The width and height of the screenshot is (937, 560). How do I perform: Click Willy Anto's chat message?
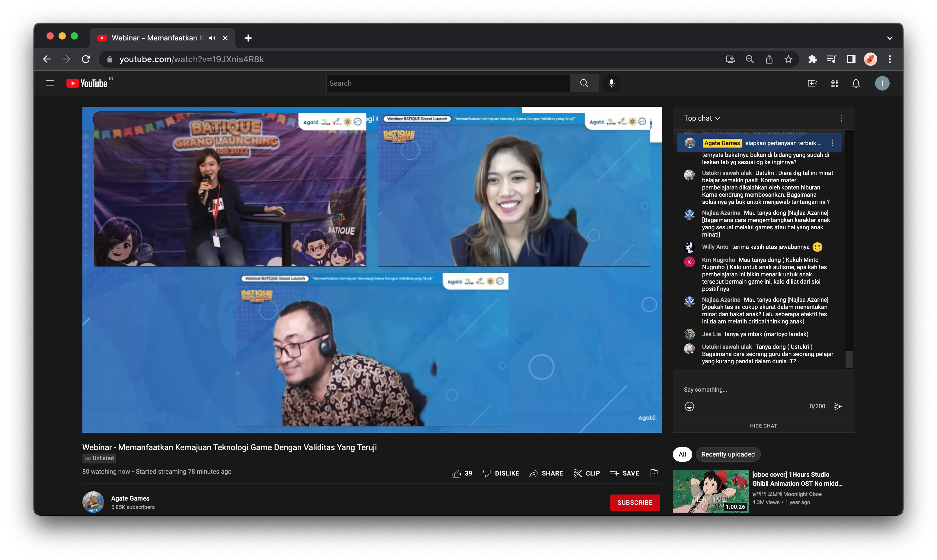[x=770, y=247]
